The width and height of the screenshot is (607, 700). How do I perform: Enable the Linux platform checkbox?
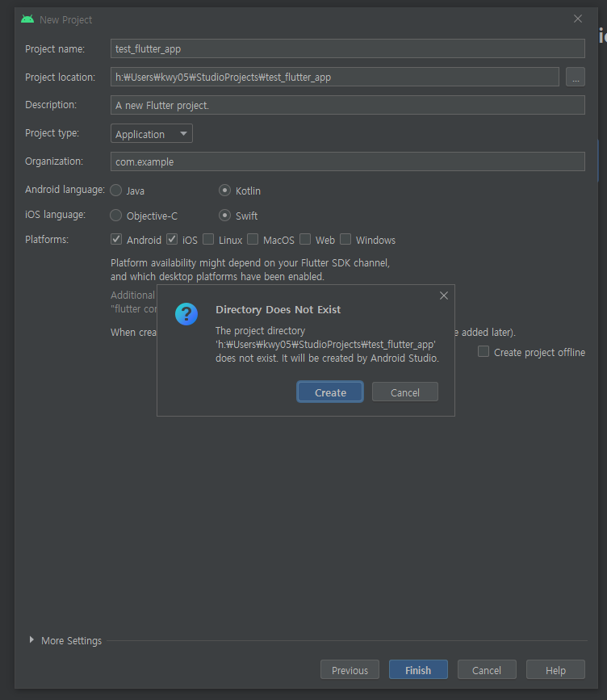[208, 239]
